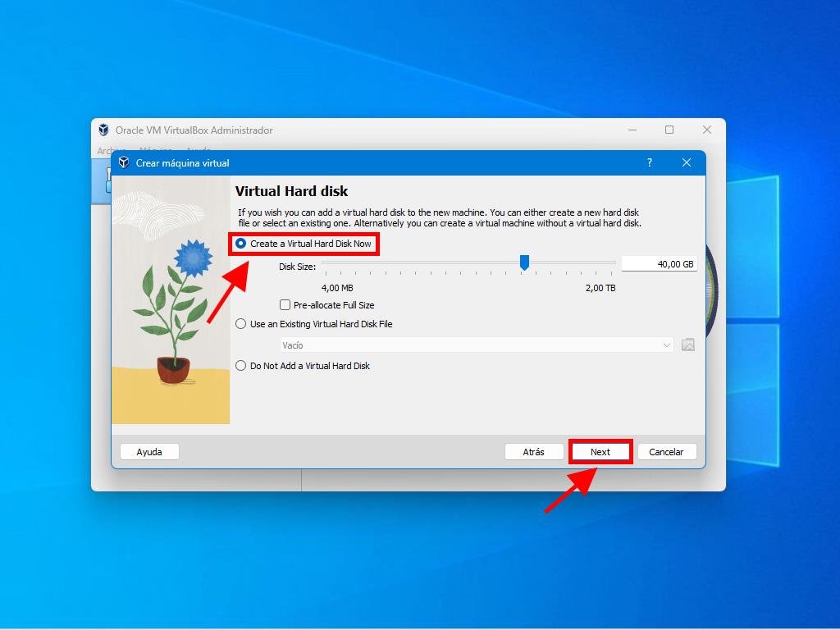Screen dimensions: 840x630
Task: Choose Do Not Add a Virtual Hard Disk
Action: pyautogui.click(x=241, y=366)
